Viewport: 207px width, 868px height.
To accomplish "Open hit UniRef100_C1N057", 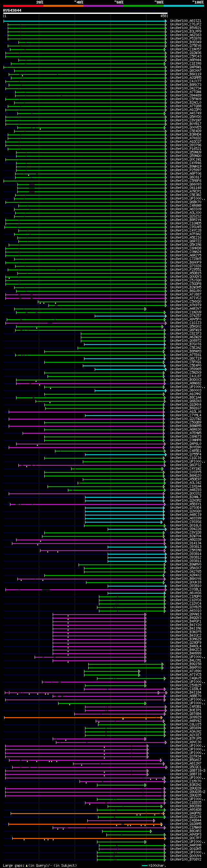I will pos(186,49).
